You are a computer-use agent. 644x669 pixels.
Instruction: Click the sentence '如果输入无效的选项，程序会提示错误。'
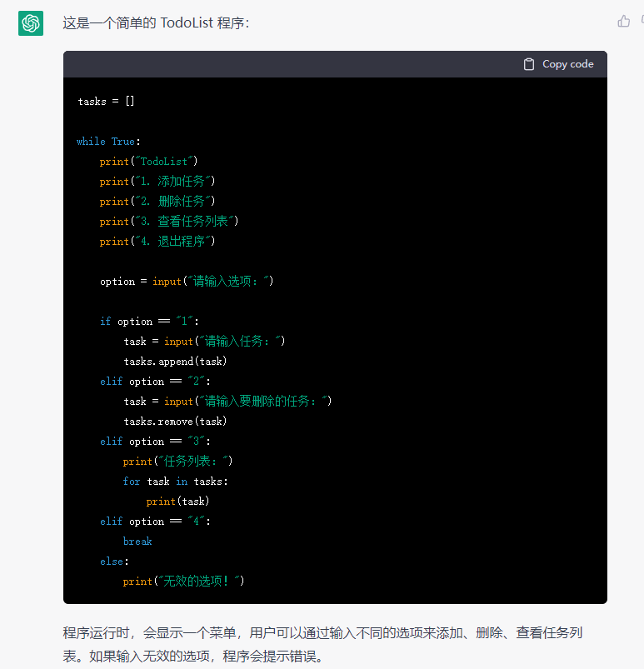click(207, 657)
